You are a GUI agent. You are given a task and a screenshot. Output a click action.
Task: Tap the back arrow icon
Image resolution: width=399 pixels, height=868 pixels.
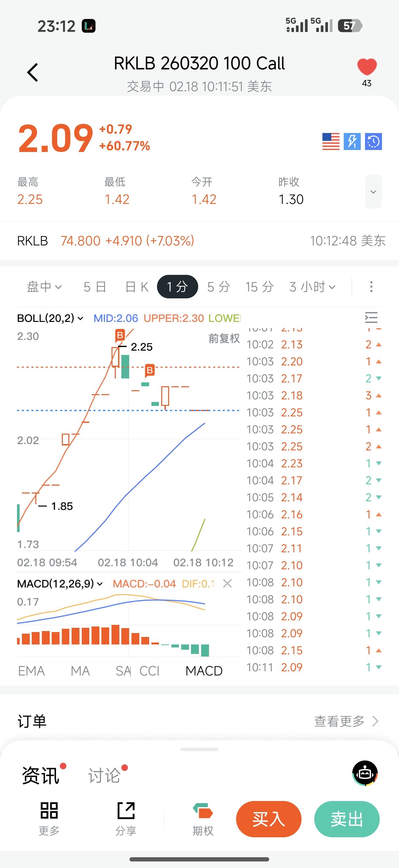(33, 73)
